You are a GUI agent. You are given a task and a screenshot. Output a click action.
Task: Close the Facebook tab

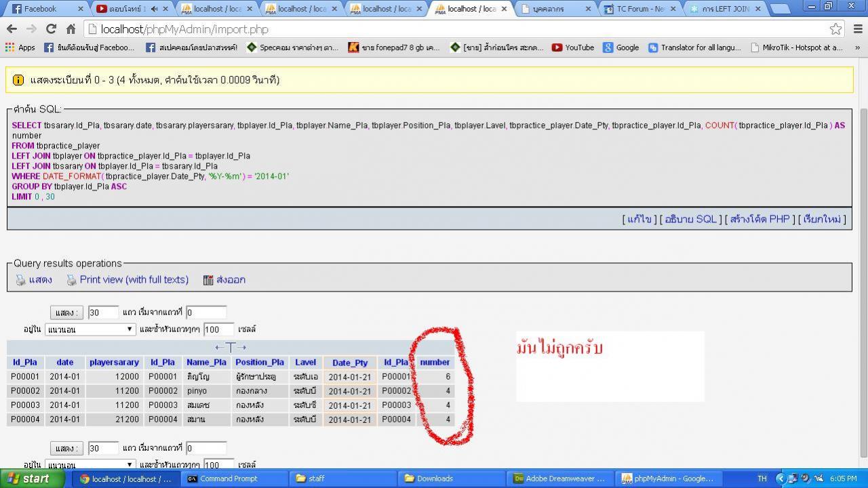pyautogui.click(x=81, y=9)
